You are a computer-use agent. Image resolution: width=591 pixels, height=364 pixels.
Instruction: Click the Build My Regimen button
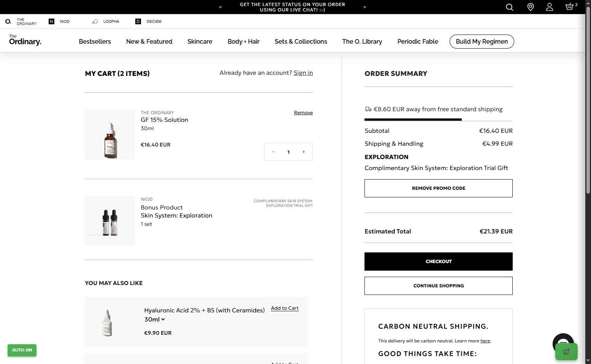[x=482, y=41]
